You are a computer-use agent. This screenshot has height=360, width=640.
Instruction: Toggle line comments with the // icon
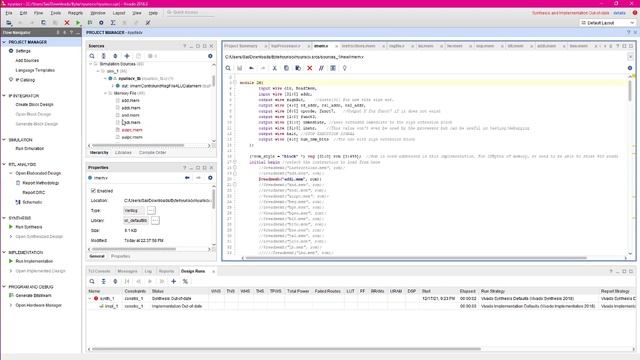tap(321, 68)
